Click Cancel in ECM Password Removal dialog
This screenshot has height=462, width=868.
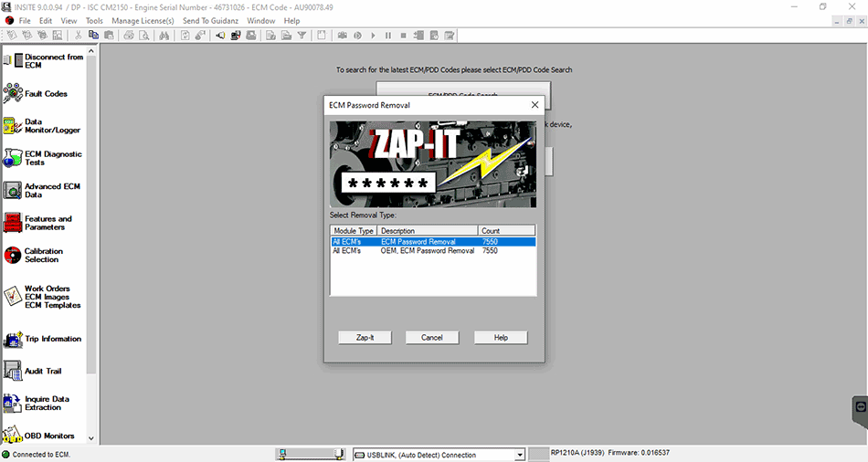click(x=432, y=338)
